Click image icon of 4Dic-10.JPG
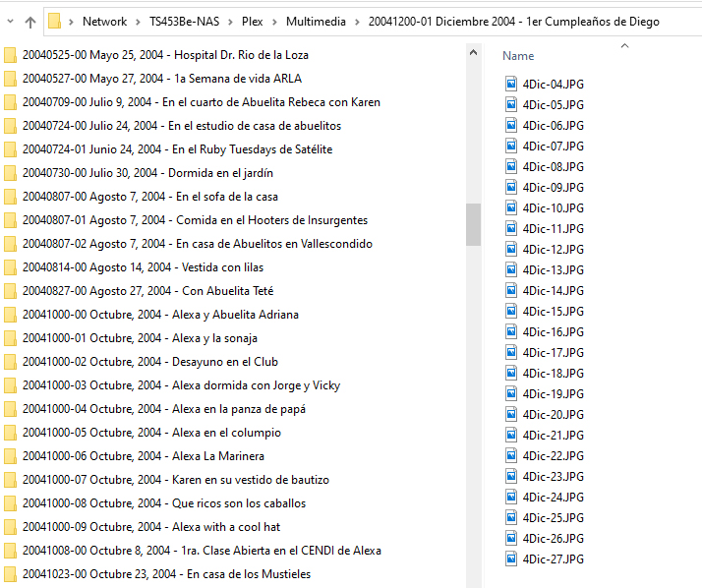Viewport: 702px width, 588px height. click(511, 207)
